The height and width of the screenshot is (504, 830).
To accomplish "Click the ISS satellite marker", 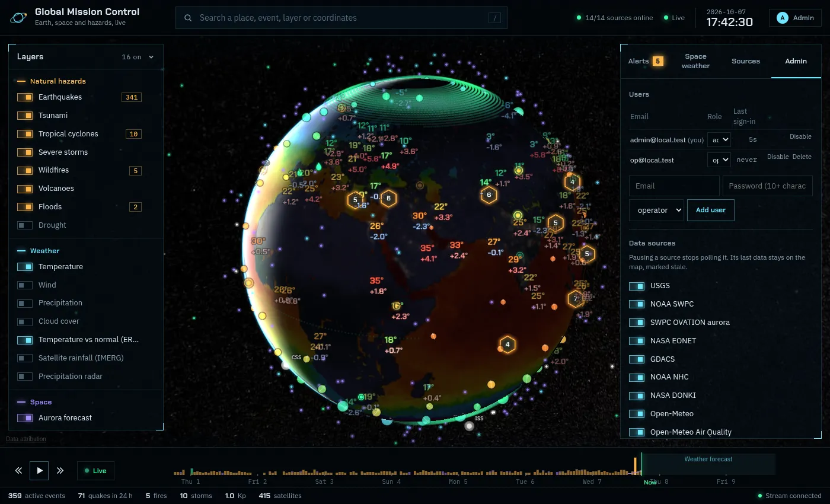I will click(470, 425).
